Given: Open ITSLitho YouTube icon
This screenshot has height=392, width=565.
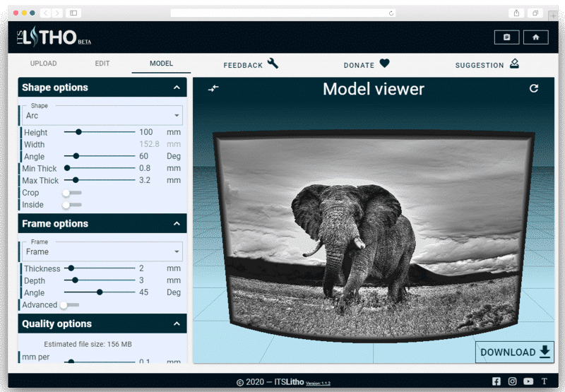Looking at the screenshot, I should [528, 381].
